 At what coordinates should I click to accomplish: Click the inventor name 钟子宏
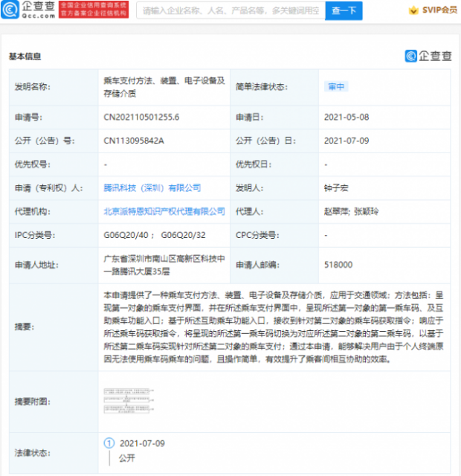tap(336, 188)
